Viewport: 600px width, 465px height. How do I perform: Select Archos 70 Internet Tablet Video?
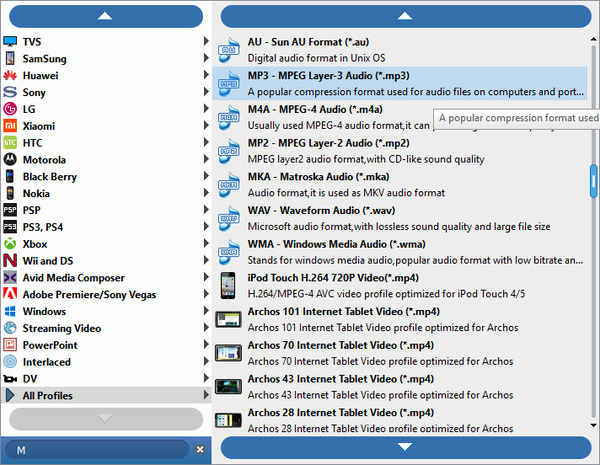pyautogui.click(x=400, y=353)
